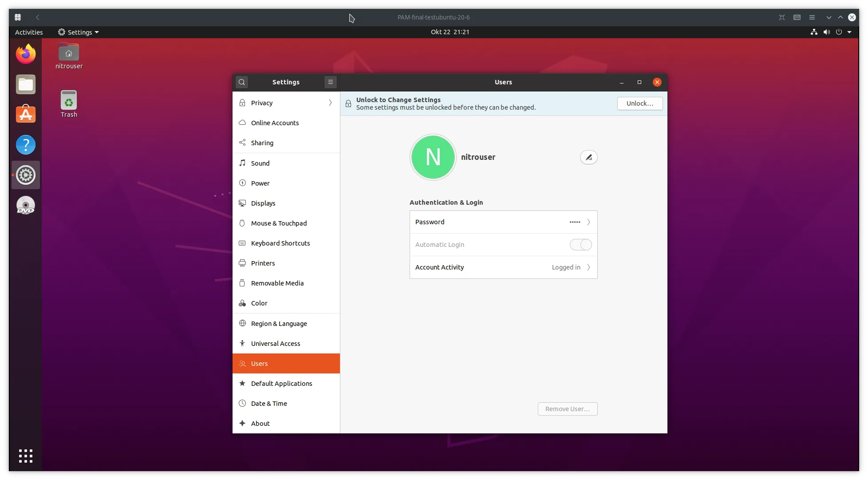This screenshot has height=480, width=868.
Task: Click the Trash desktop icon
Action: pos(69,104)
